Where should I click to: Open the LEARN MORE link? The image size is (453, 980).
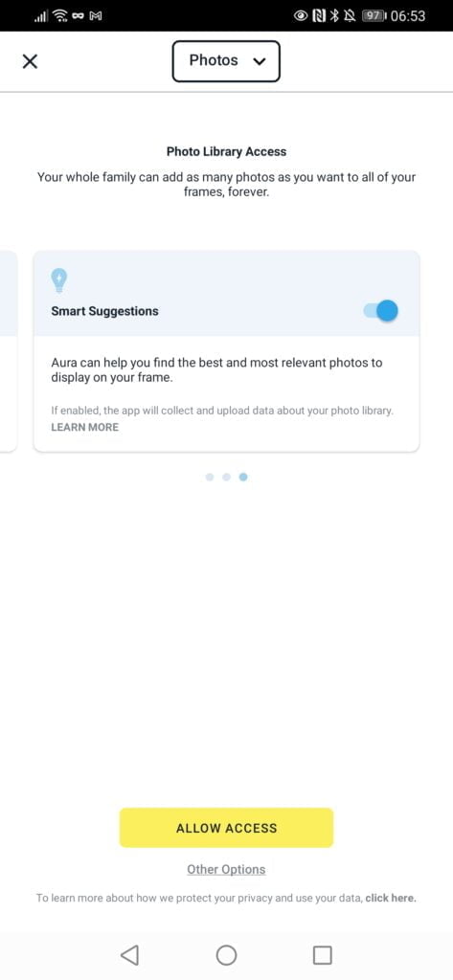click(x=84, y=428)
